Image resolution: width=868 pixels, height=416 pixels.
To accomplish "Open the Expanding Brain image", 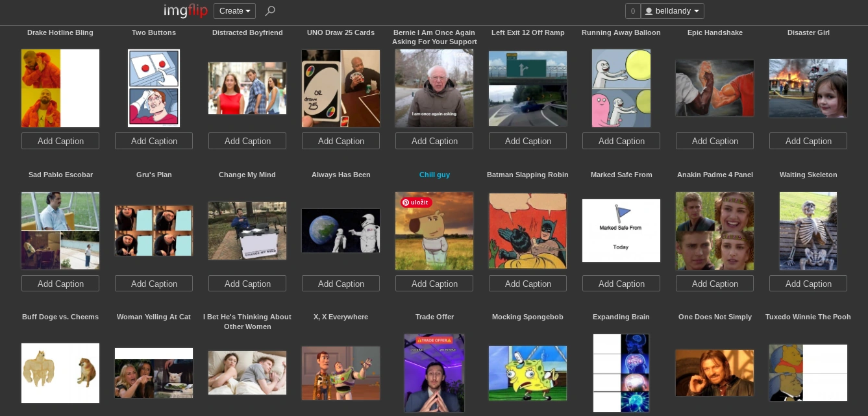I will point(621,373).
